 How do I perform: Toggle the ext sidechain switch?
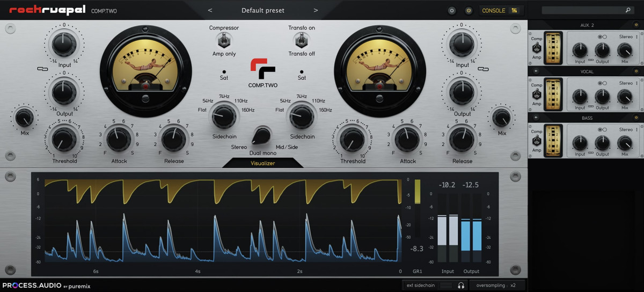445,286
